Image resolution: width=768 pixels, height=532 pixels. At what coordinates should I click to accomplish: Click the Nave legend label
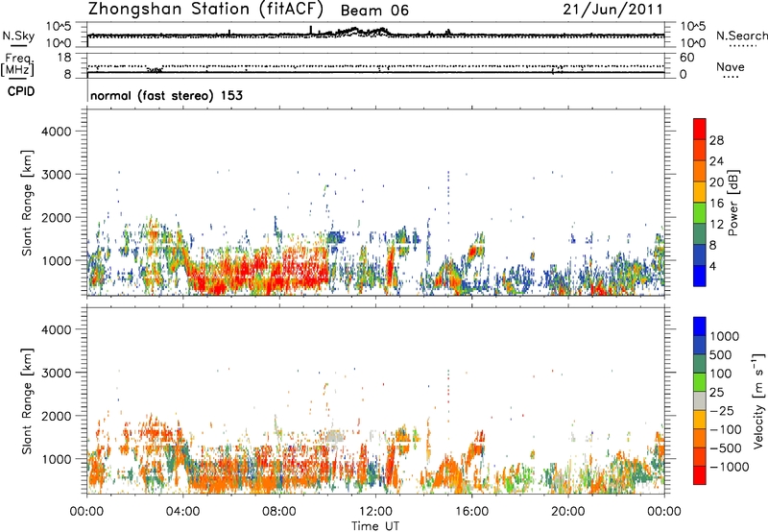(x=730, y=67)
